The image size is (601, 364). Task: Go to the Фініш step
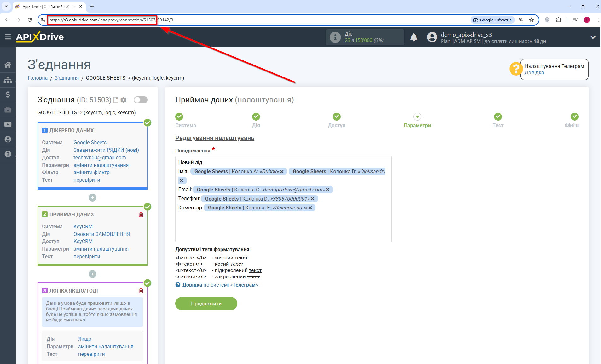[575, 117]
